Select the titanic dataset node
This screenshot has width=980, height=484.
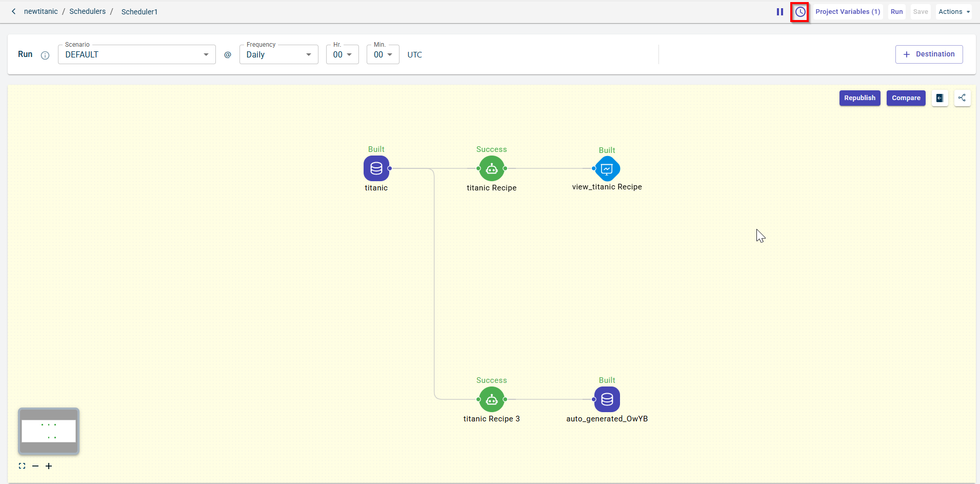376,168
